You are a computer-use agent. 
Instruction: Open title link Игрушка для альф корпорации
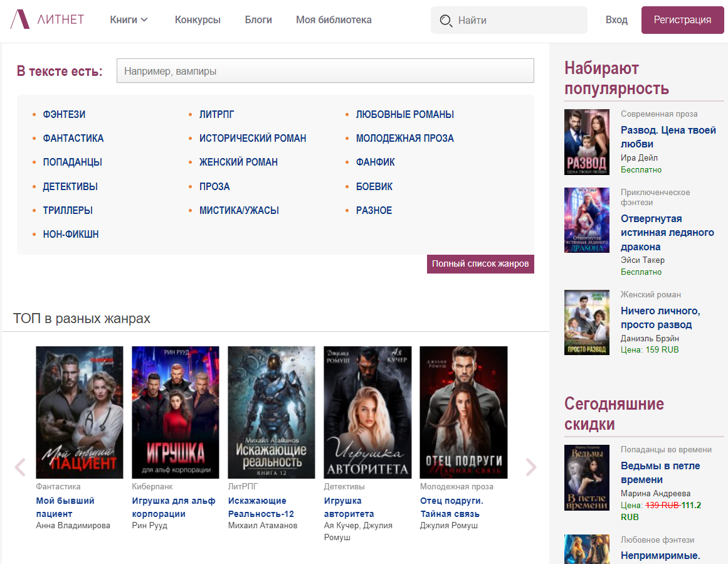click(x=173, y=508)
